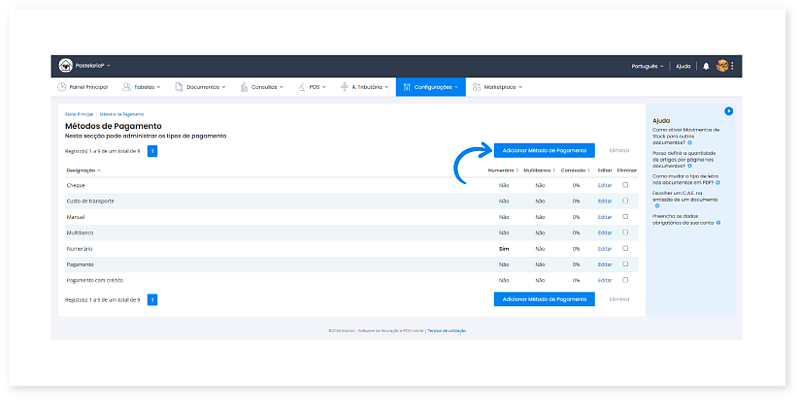Select the Eliminar checkbox for Multibanco row
The image size is (800, 401).
pos(626,232)
